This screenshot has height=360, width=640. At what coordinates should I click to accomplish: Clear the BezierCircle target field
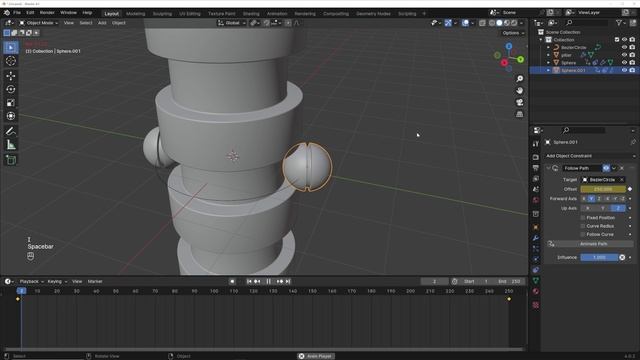pyautogui.click(x=622, y=180)
